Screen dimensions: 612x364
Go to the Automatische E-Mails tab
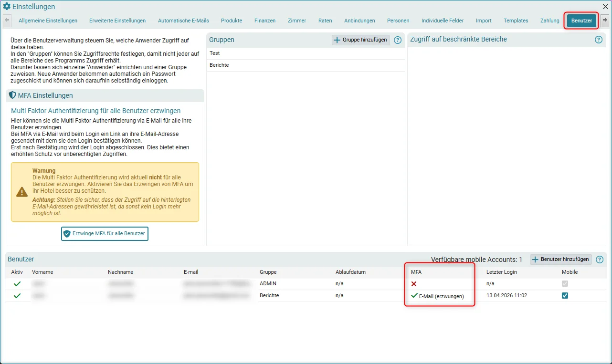pos(183,21)
